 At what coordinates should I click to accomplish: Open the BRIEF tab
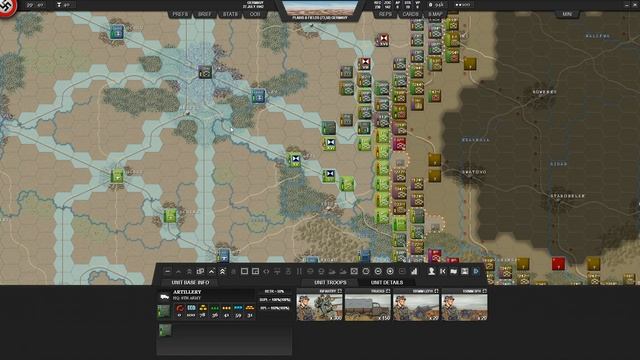204,14
